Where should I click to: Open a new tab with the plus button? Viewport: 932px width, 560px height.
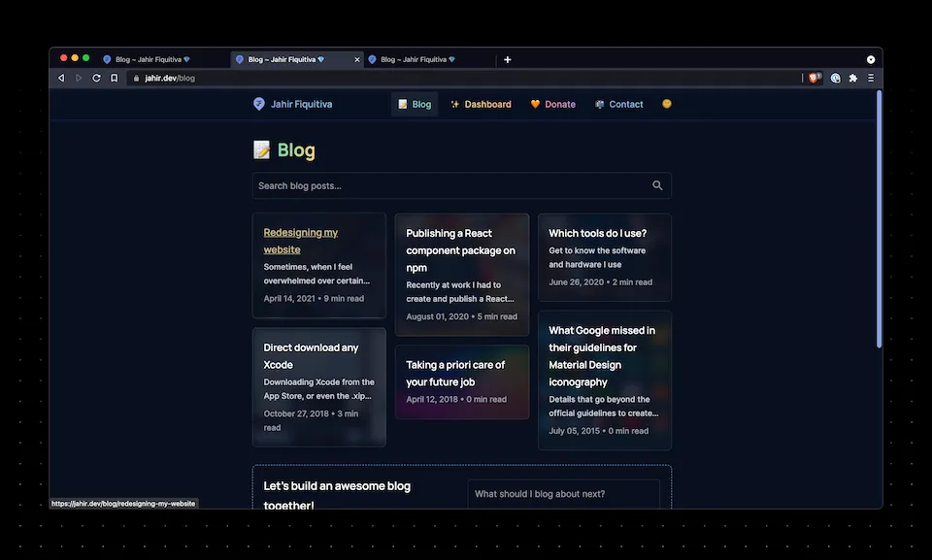click(507, 59)
